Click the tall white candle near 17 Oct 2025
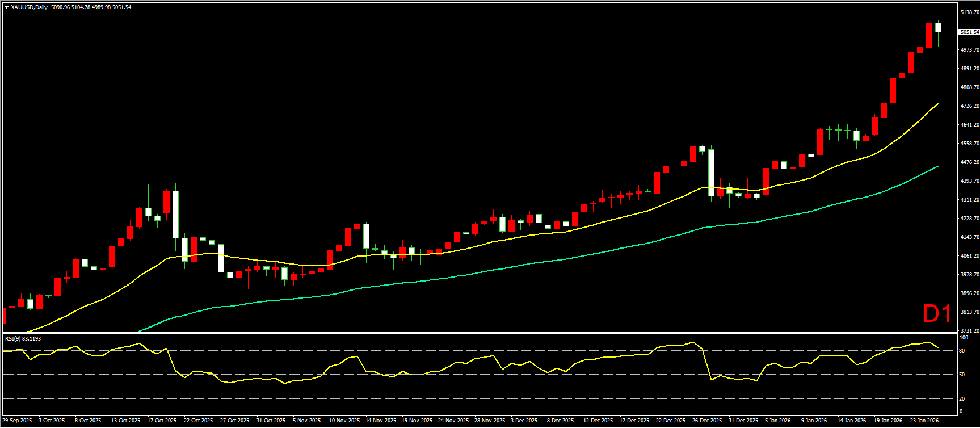 coord(176,214)
